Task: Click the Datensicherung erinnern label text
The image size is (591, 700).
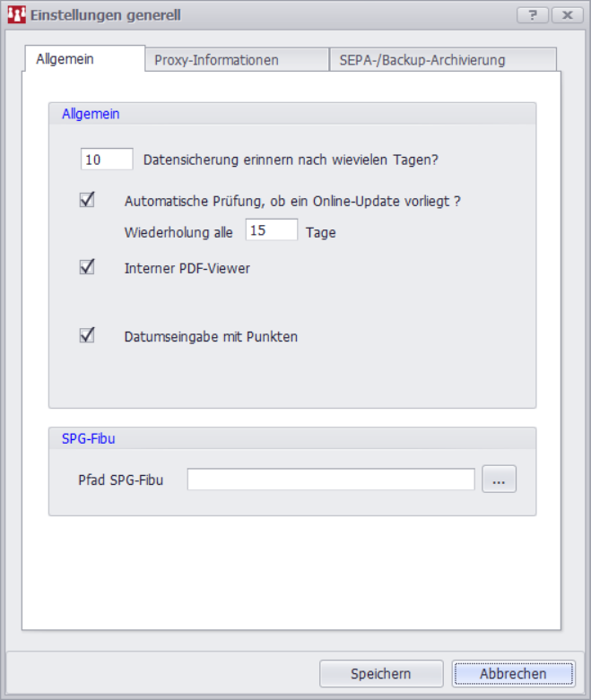Action: point(291,160)
